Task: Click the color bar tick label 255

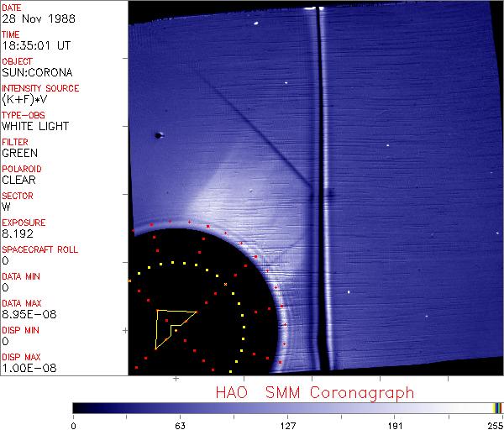Action: pos(493,424)
